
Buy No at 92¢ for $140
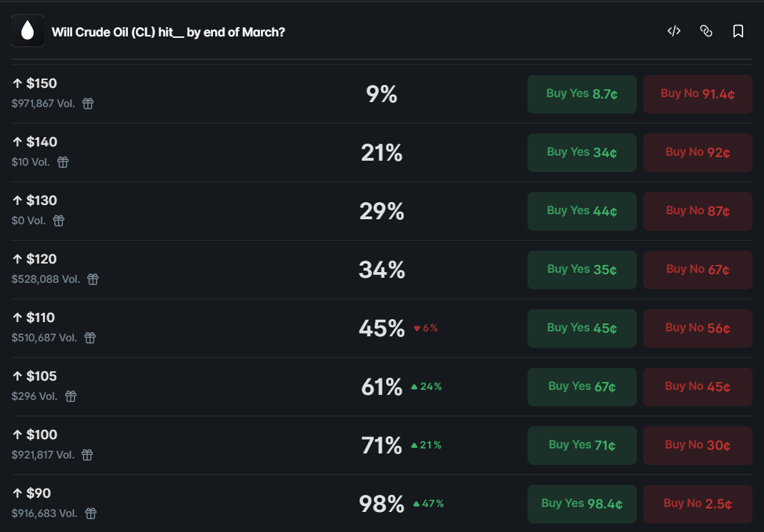click(x=698, y=152)
